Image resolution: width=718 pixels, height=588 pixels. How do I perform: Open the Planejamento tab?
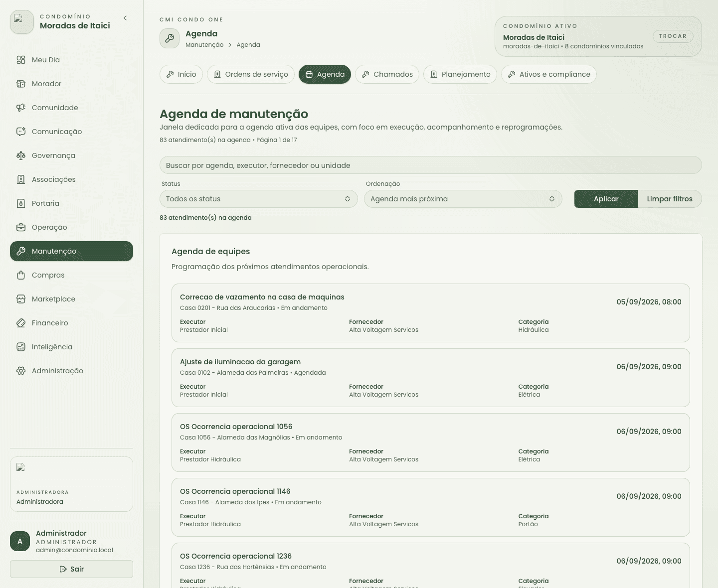tap(460, 74)
